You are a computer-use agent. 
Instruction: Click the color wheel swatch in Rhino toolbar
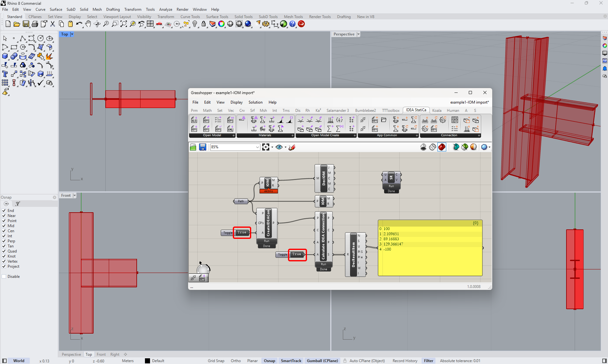221,24
